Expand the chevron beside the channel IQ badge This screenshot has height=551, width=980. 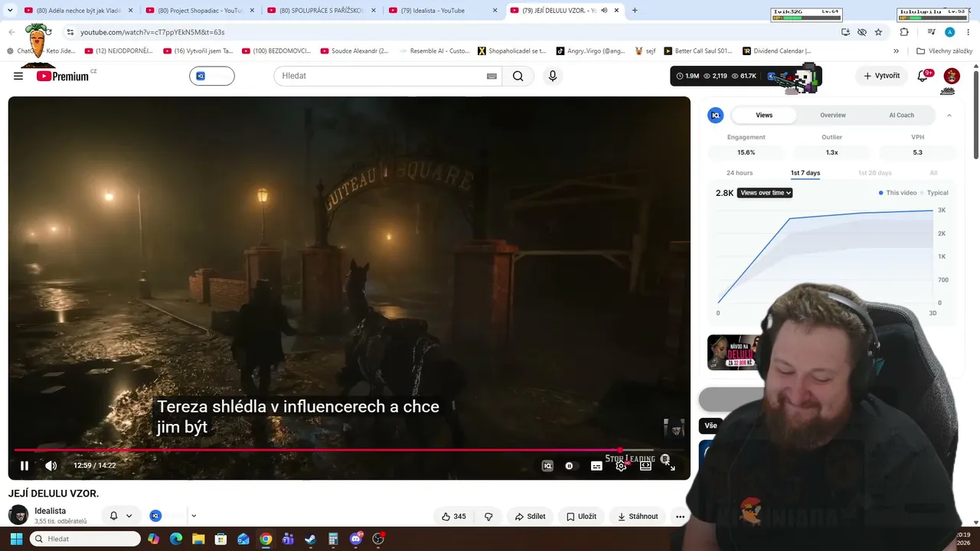click(x=194, y=516)
